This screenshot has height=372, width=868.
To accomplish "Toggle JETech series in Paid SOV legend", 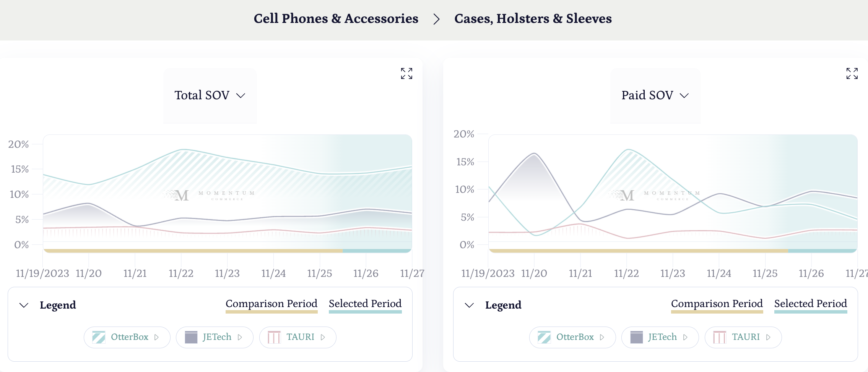I will pos(662,337).
